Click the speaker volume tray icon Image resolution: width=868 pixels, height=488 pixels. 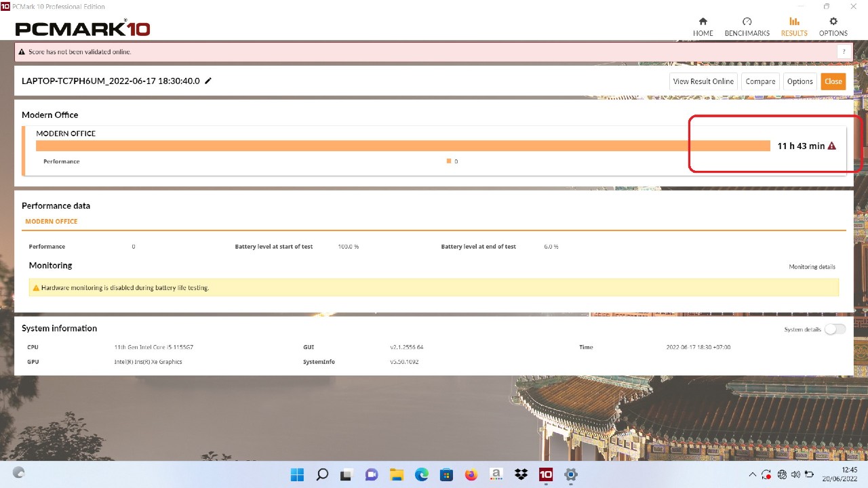coord(795,474)
